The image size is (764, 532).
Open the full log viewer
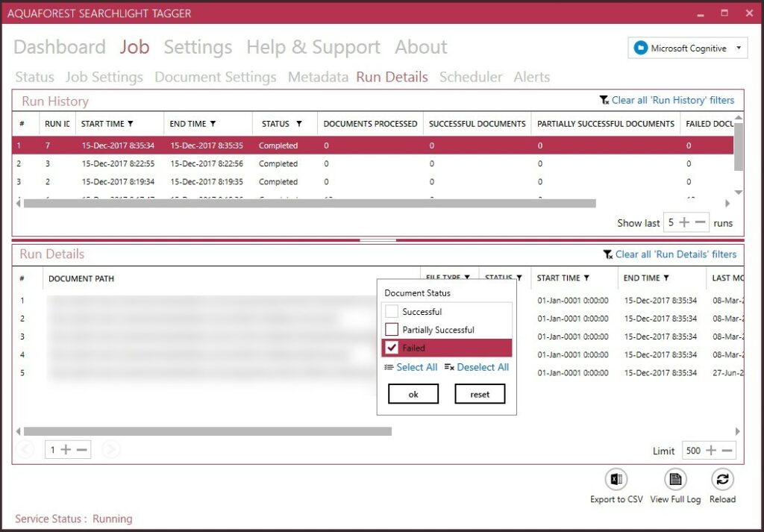click(675, 481)
